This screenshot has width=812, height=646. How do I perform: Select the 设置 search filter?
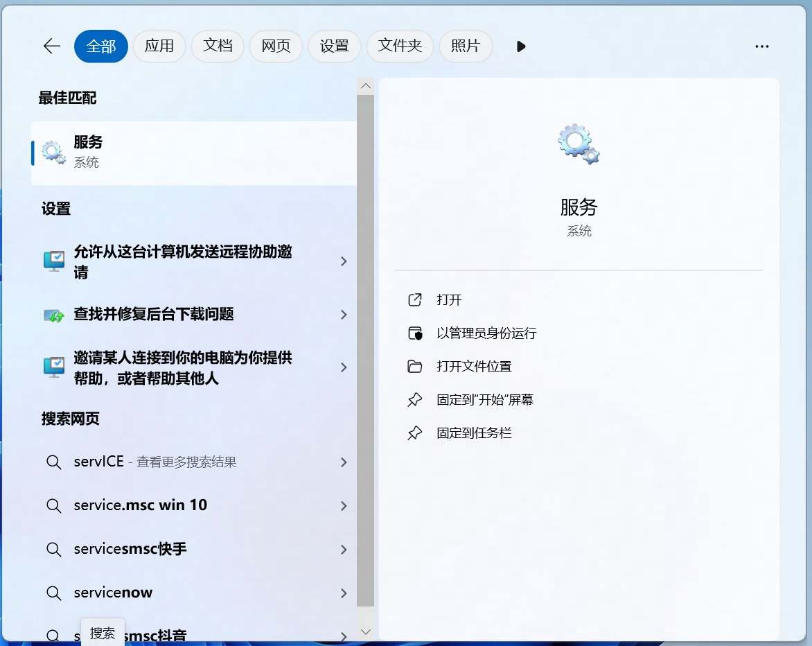335,46
